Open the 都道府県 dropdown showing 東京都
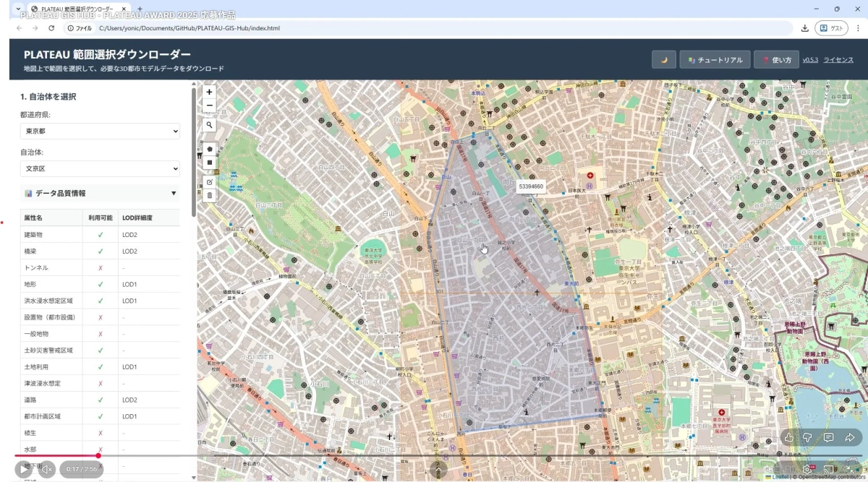This screenshot has width=868, height=482. tap(100, 132)
